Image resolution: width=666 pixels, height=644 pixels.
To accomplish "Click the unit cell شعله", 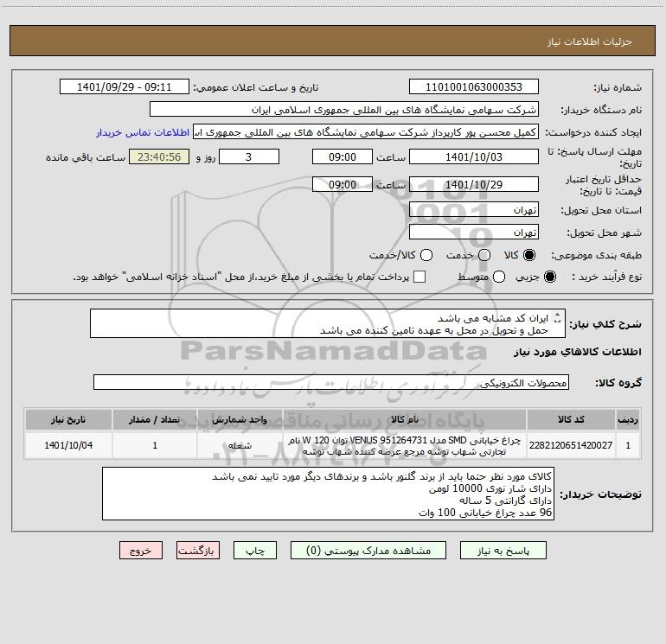I will pos(240,445).
